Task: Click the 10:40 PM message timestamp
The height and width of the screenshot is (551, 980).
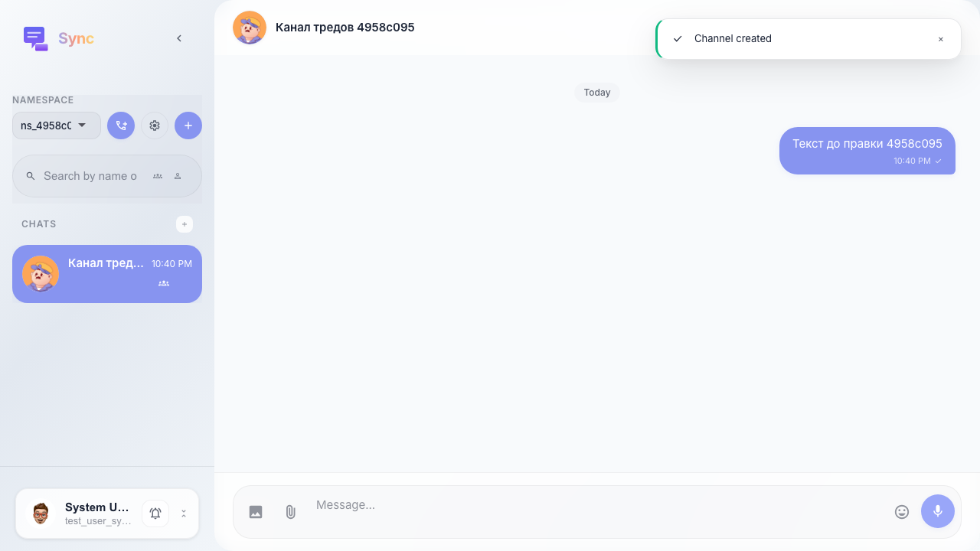Action: 912,161
